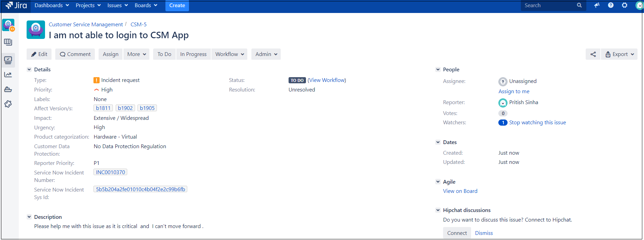The height and width of the screenshot is (240, 644).
Task: Open the More dropdown
Action: pos(136,54)
